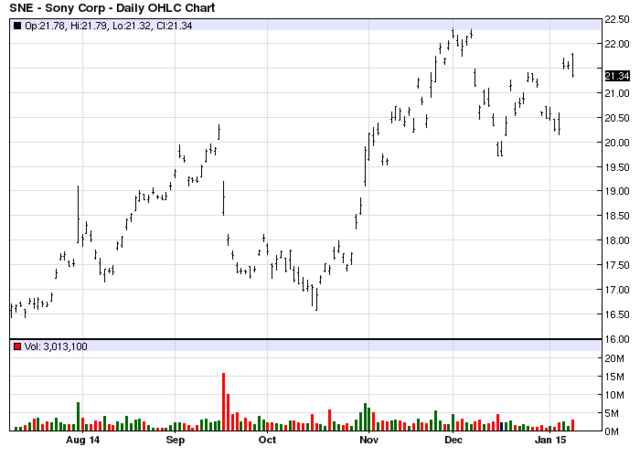Screen dimensions: 640x468
Task: Click the Oct date axis label
Action: (267, 440)
